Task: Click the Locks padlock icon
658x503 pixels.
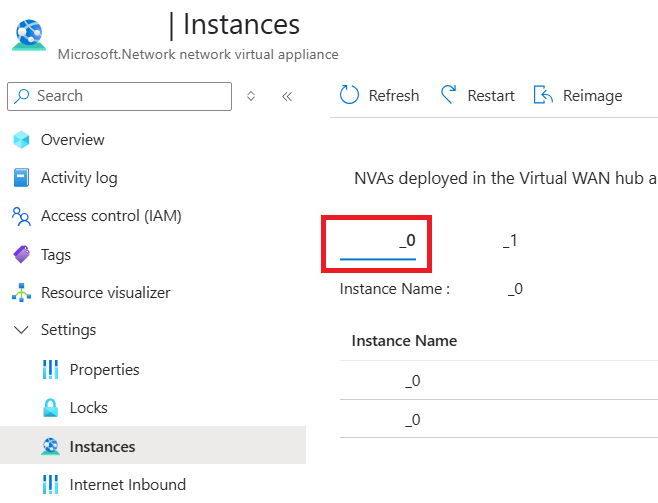Action: pyautogui.click(x=50, y=408)
